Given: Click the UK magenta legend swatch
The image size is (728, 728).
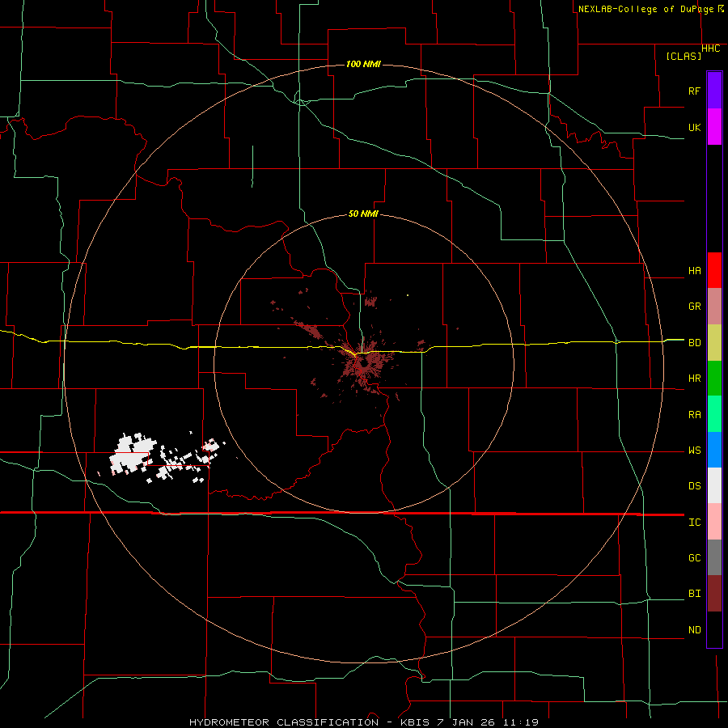Looking at the screenshot, I should tap(714, 127).
